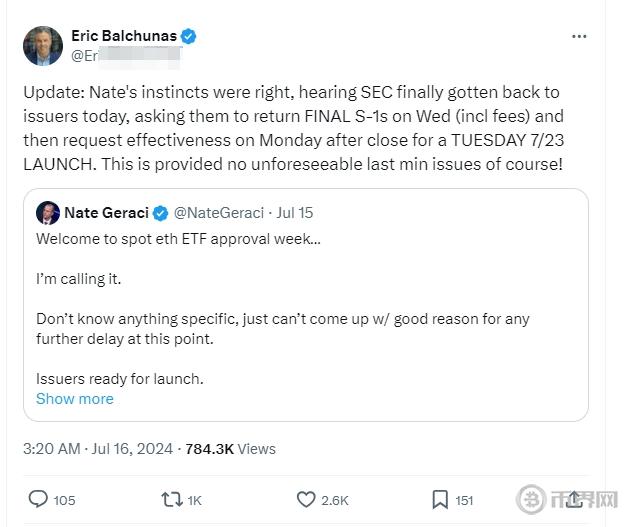Bookmark this tweet

pos(440,499)
